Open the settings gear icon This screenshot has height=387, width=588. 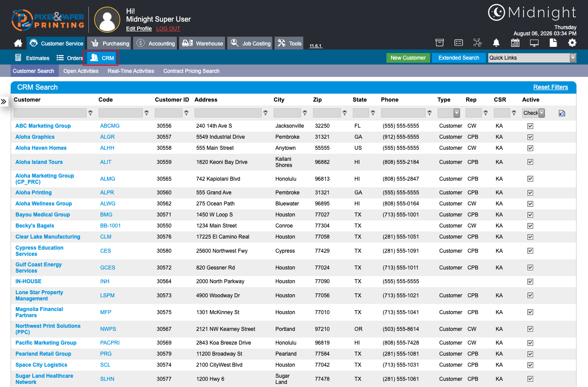572,43
